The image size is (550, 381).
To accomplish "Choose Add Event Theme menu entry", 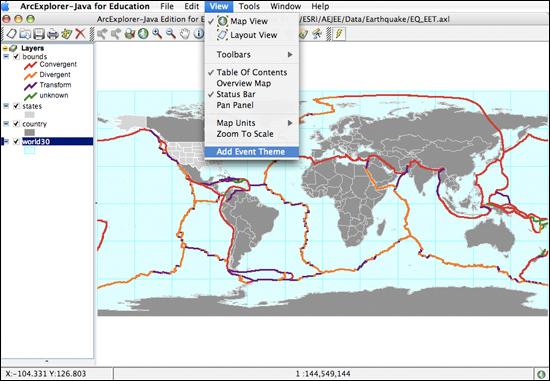I will coord(252,152).
